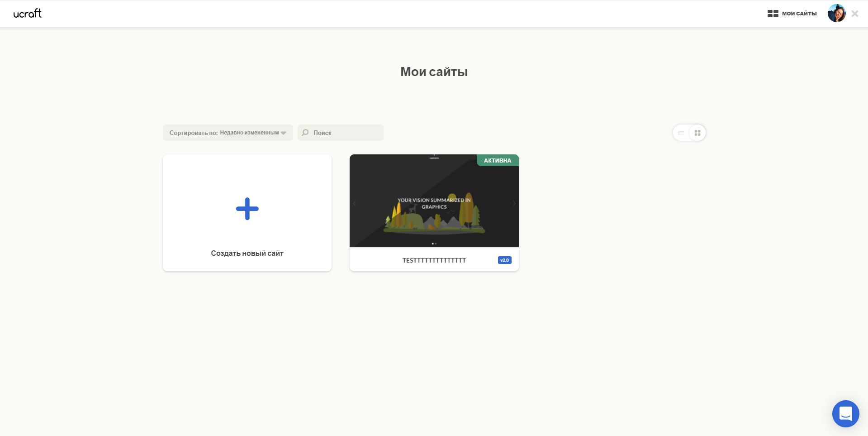Switch to list view

point(681,133)
